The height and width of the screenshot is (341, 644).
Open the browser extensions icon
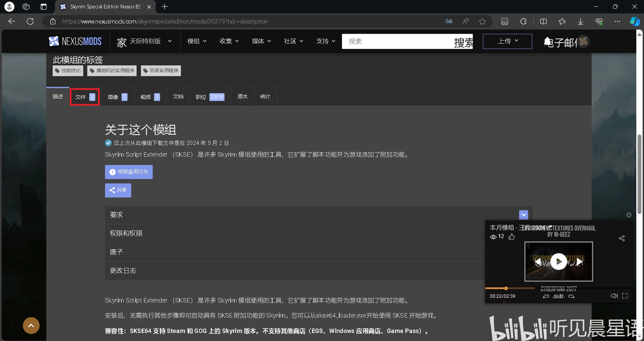[x=523, y=22]
